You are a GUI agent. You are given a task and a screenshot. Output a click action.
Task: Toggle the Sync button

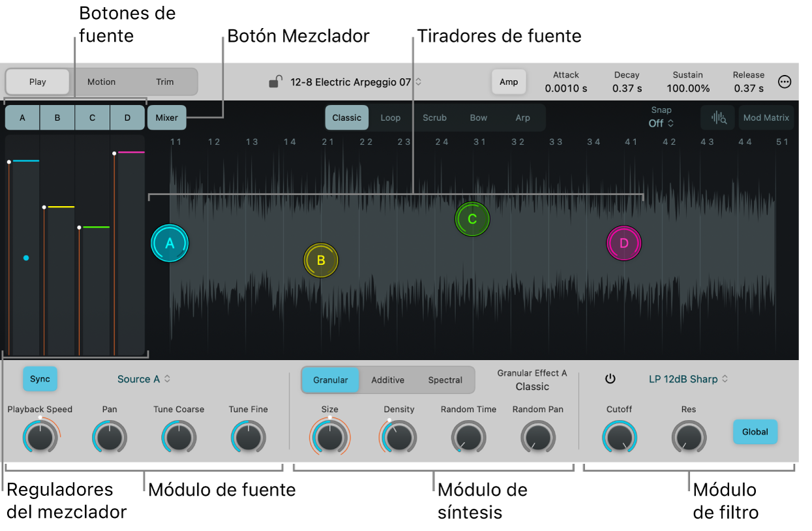coord(40,379)
